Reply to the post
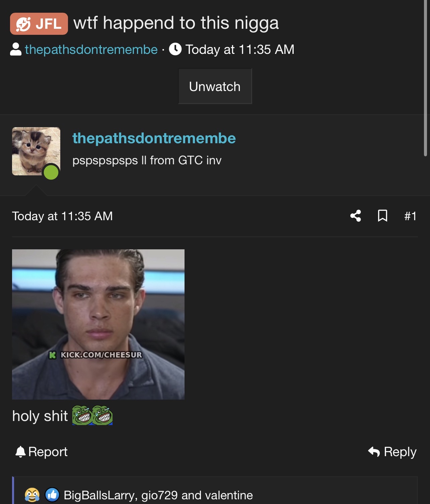The height and width of the screenshot is (504, 430). pos(392,452)
